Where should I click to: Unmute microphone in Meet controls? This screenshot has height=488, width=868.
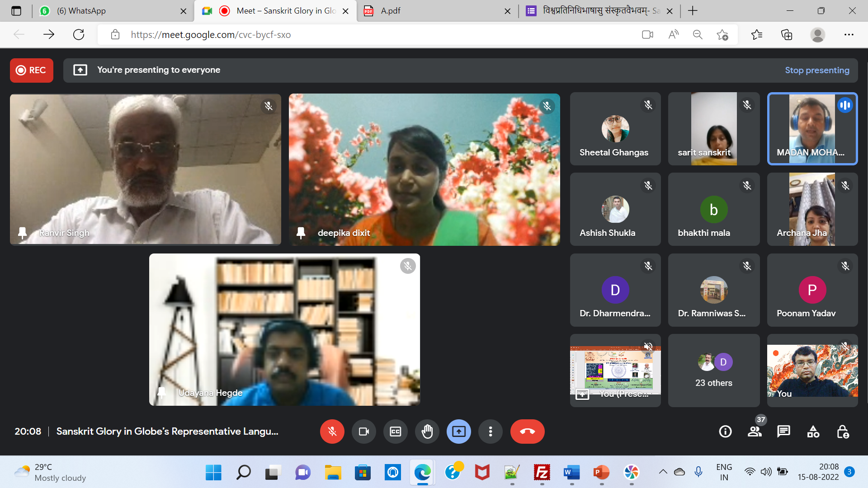click(332, 432)
